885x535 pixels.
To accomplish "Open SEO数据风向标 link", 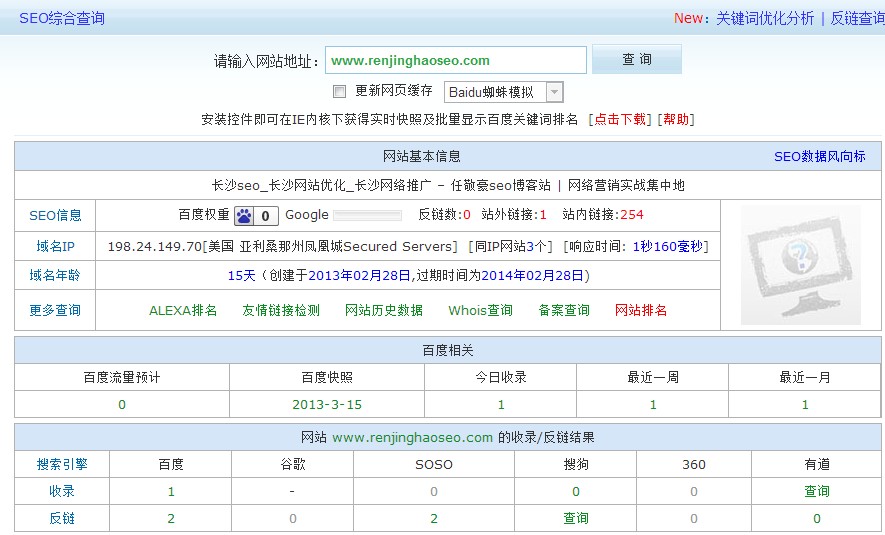I will click(x=819, y=156).
